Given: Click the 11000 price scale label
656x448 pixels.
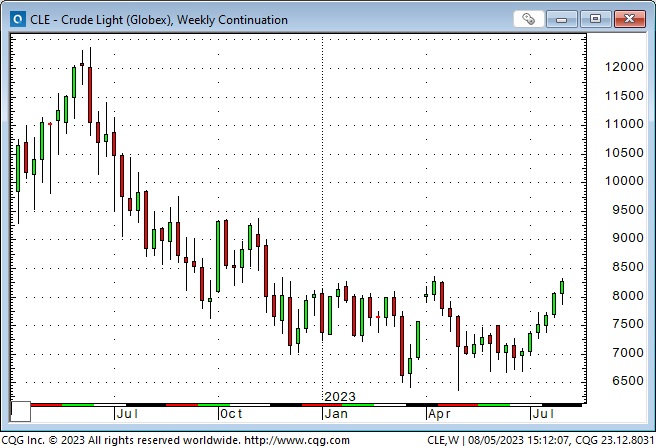Looking at the screenshot, I should tap(624, 124).
